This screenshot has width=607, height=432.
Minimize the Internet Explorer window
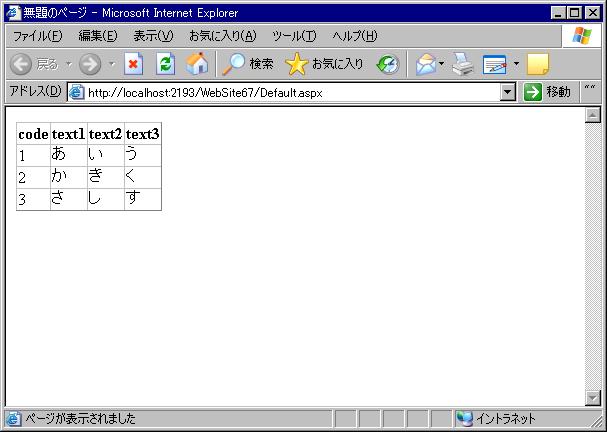[x=558, y=13]
